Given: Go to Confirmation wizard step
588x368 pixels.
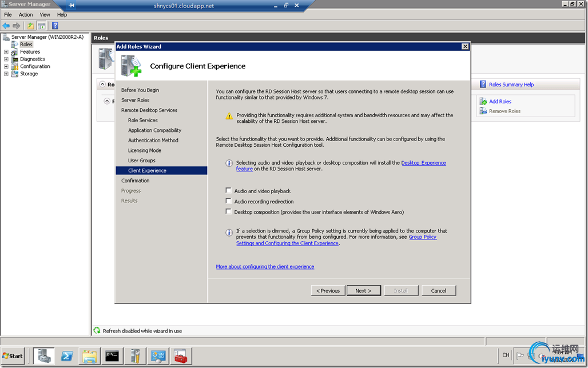Looking at the screenshot, I should pyautogui.click(x=135, y=181).
